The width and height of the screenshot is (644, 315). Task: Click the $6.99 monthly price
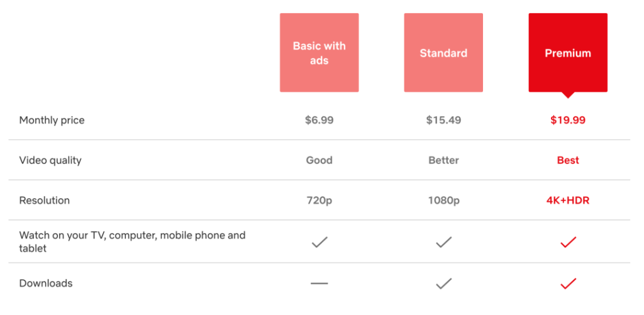pyautogui.click(x=319, y=120)
